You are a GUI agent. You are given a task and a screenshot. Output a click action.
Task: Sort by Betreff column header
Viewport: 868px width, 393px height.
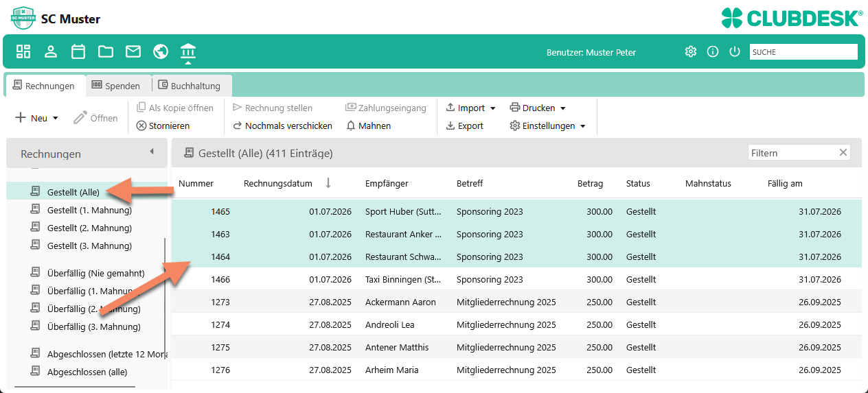pos(470,183)
